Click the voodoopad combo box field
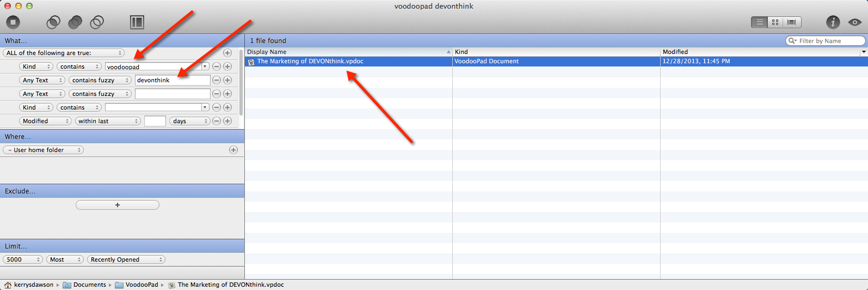 coord(153,67)
